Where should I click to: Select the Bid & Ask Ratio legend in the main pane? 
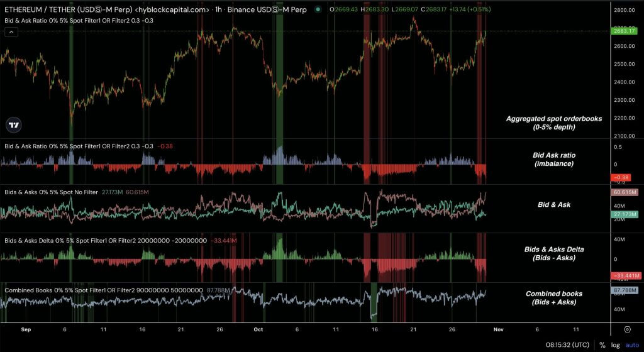coord(79,21)
